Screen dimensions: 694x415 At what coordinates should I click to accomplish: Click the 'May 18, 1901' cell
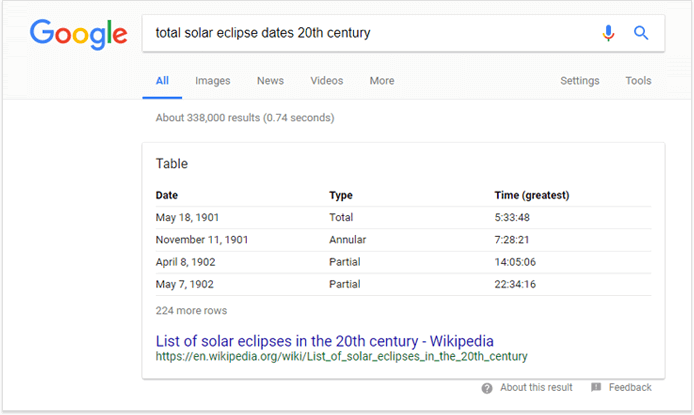(x=187, y=218)
